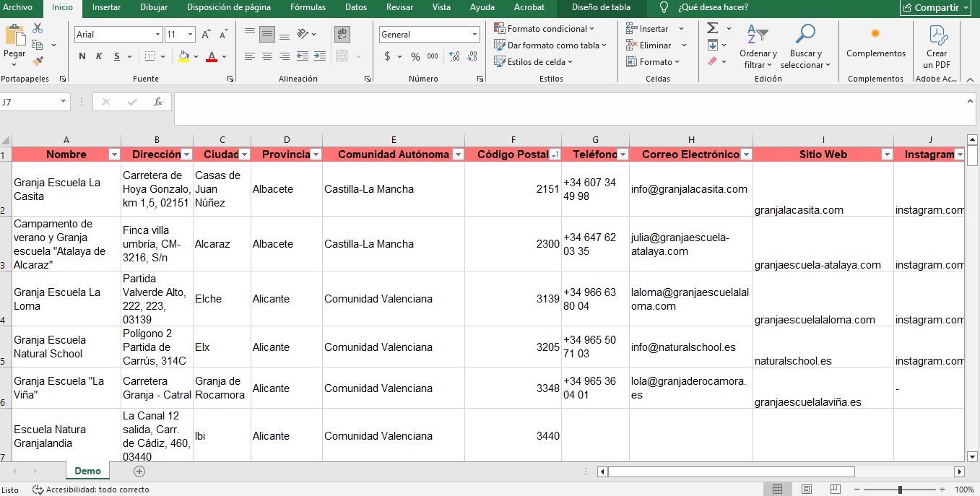Open the Diseño de tabla tab
Viewport: 980px width, 496px height.
click(x=600, y=7)
